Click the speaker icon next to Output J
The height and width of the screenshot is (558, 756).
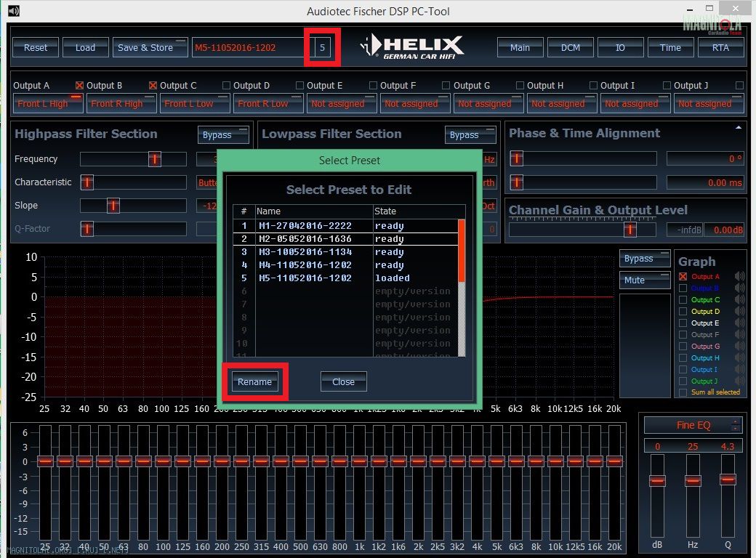coord(739,381)
